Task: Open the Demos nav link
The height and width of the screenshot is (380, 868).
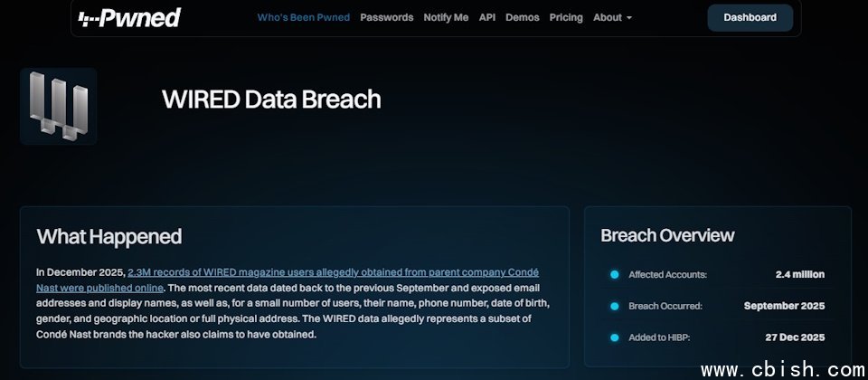Action: click(x=523, y=17)
